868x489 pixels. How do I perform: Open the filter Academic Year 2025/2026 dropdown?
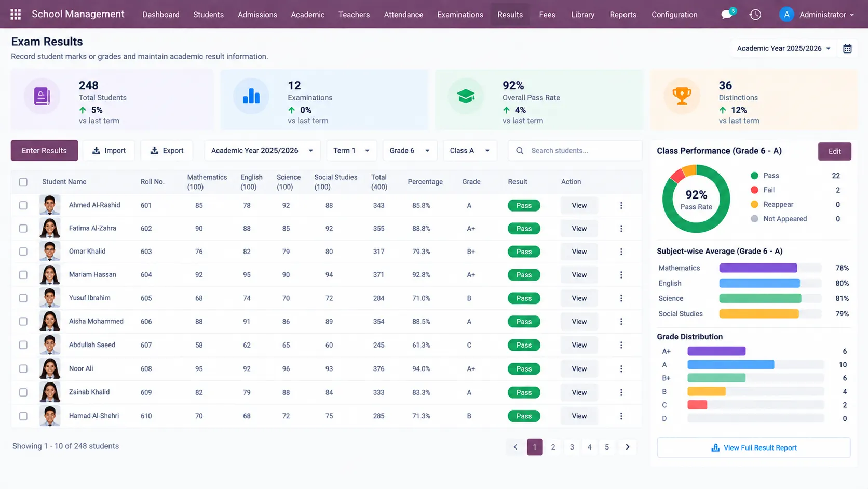click(x=262, y=151)
